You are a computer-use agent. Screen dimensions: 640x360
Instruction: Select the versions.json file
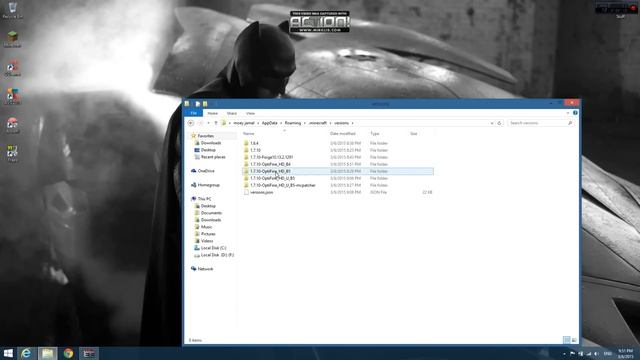tap(261, 192)
